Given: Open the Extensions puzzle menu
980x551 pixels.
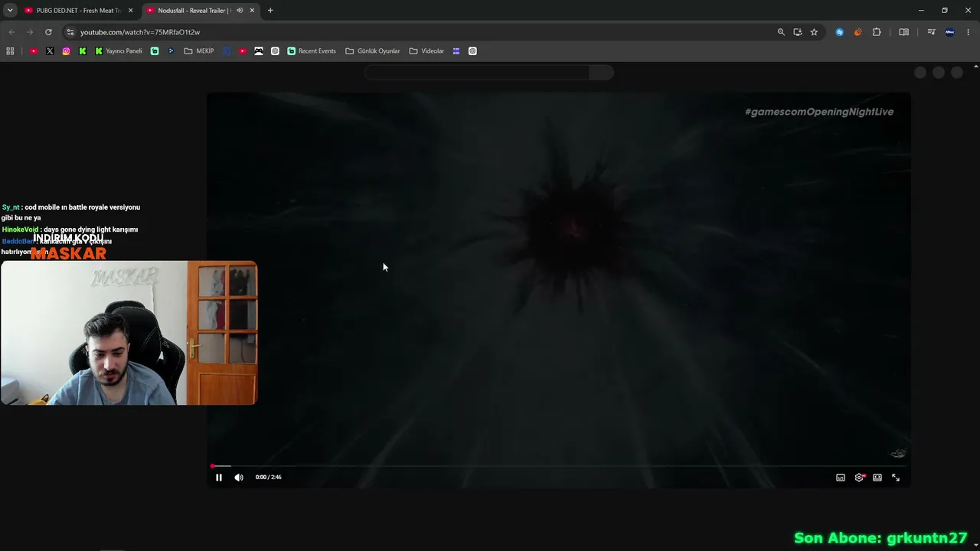Looking at the screenshot, I should click(x=877, y=32).
